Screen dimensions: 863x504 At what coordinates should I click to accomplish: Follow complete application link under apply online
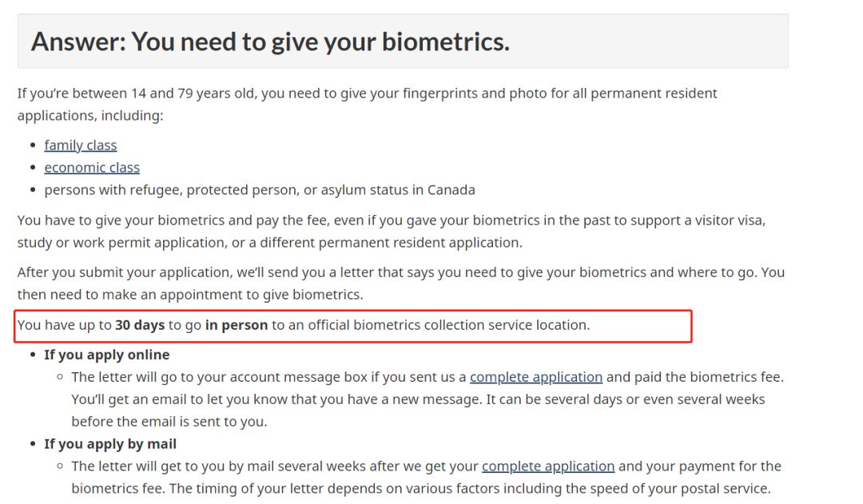click(536, 377)
